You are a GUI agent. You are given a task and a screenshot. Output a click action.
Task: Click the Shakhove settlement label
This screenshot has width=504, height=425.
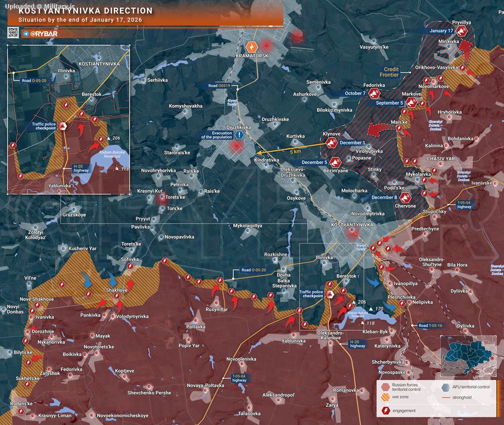tap(117, 290)
